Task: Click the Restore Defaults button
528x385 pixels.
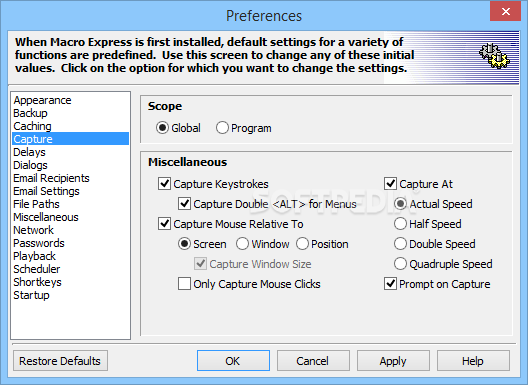Action: coord(60,361)
